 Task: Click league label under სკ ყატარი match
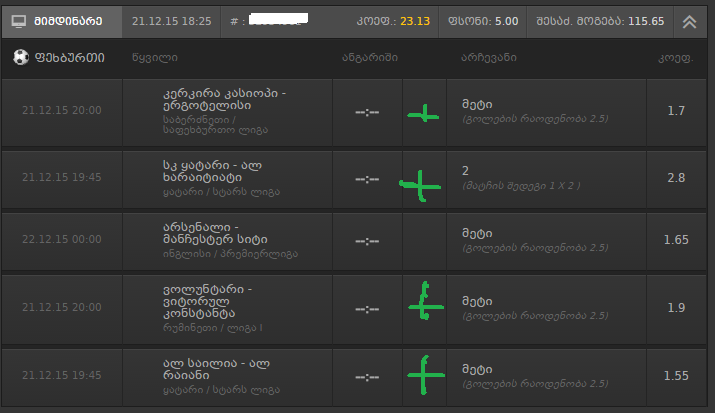(221, 192)
